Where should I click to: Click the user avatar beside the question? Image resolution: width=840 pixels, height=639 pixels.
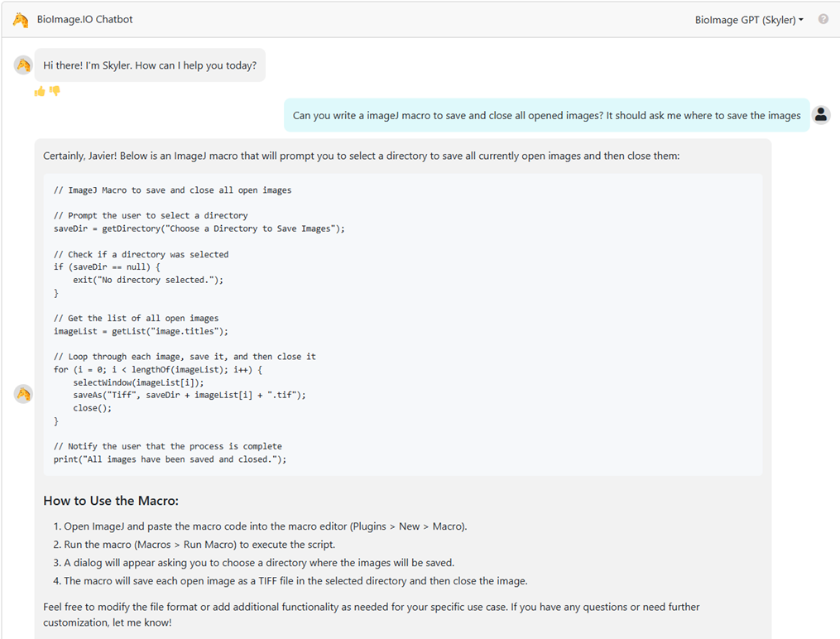[820, 115]
